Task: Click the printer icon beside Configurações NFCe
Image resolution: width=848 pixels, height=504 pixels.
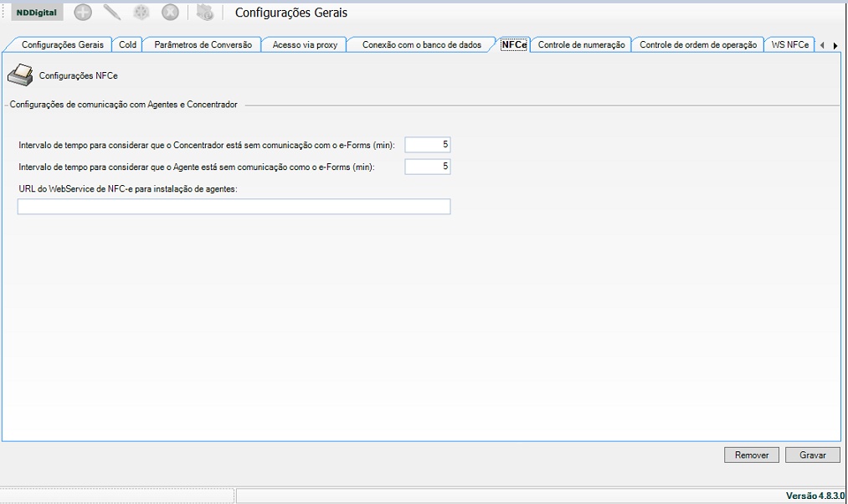Action: point(20,76)
